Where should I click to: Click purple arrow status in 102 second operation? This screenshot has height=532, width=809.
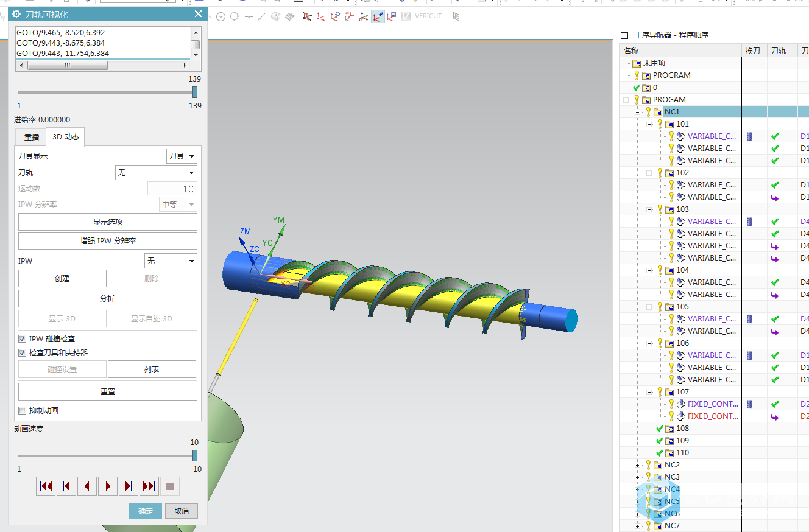775,197
